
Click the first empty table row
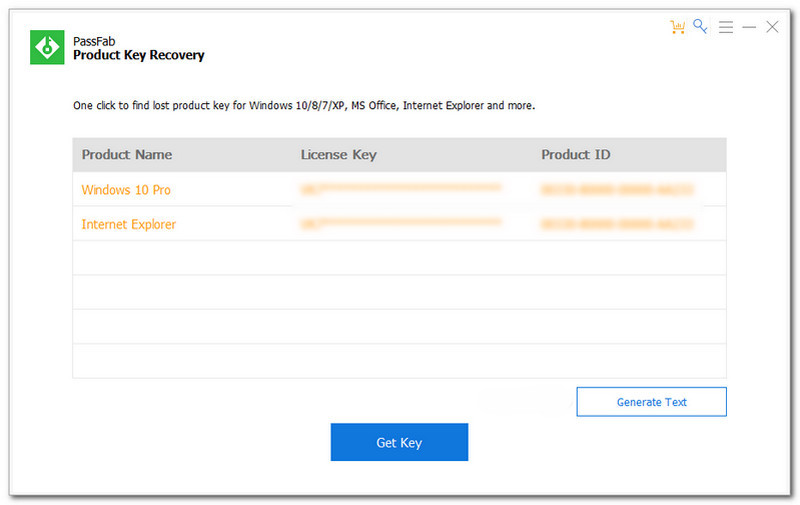coord(400,258)
